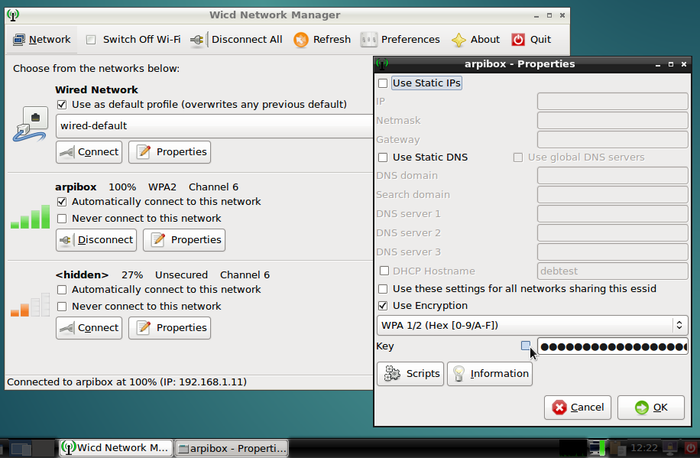Open arpibox Properties from network list
This screenshot has width=700, height=458.
click(x=184, y=240)
